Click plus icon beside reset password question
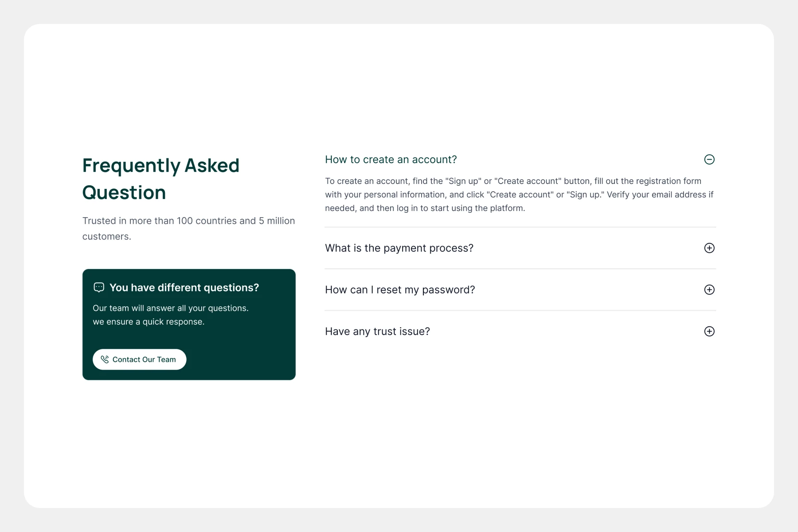The height and width of the screenshot is (532, 798). (709, 290)
